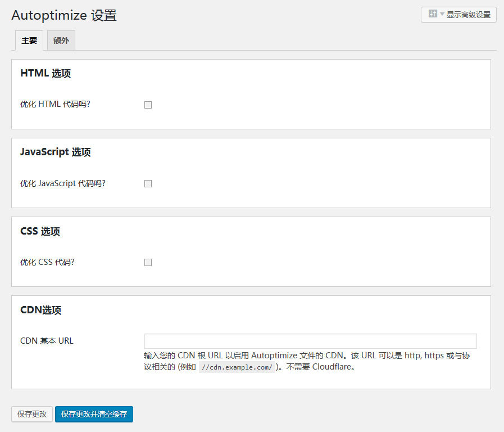Click the HTML 选项 section heading

point(45,73)
